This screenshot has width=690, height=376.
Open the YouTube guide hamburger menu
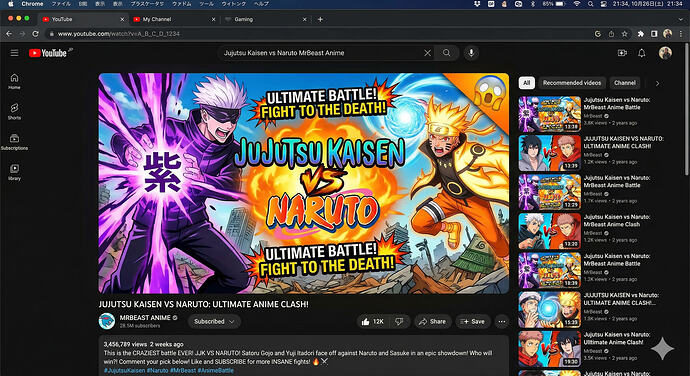tap(14, 53)
